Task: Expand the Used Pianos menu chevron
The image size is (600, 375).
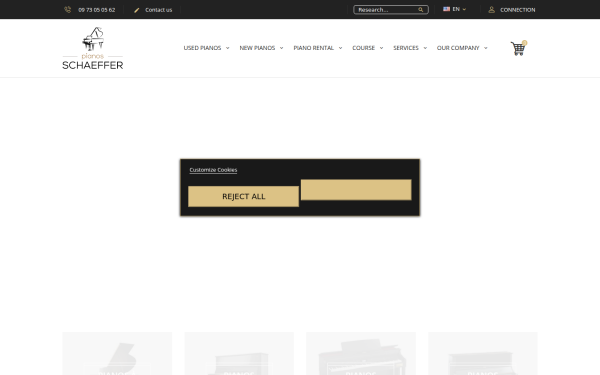Action: 227,48
